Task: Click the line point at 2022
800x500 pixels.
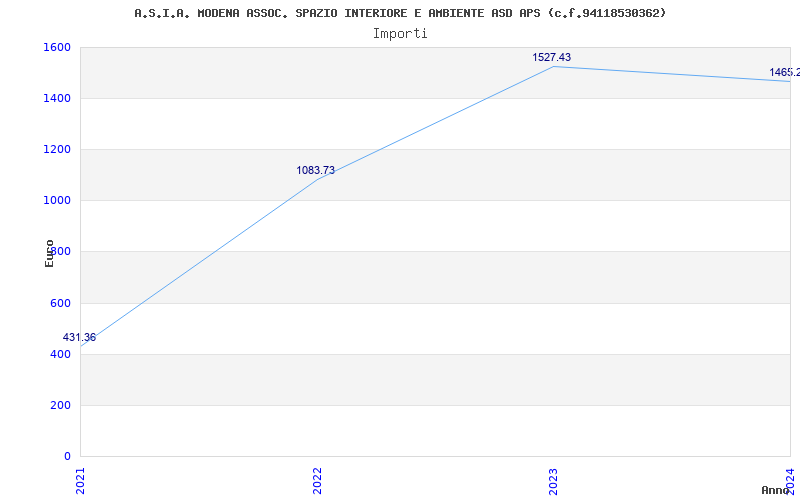Action: [x=317, y=180]
